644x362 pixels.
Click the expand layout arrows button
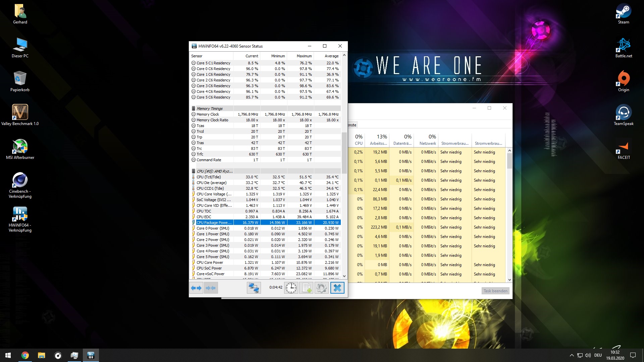tap(196, 288)
